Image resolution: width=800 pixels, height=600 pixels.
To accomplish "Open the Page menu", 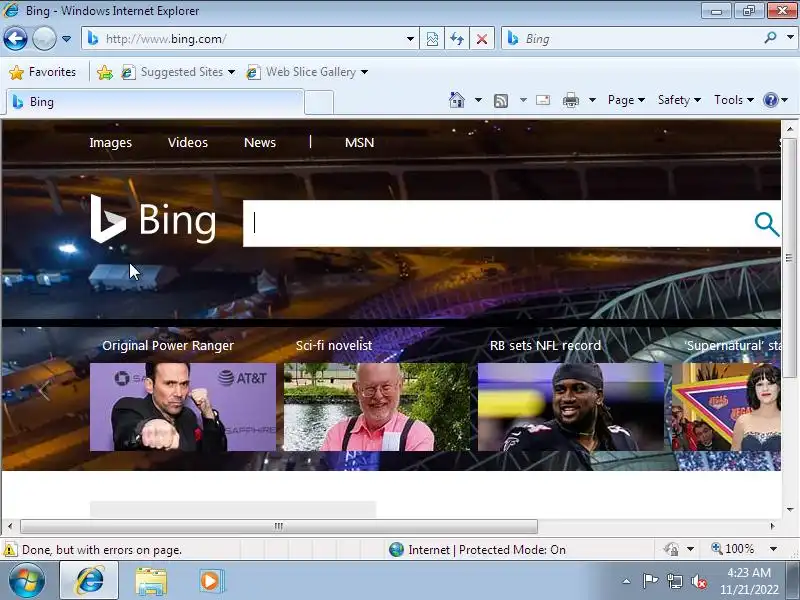I will [x=626, y=100].
